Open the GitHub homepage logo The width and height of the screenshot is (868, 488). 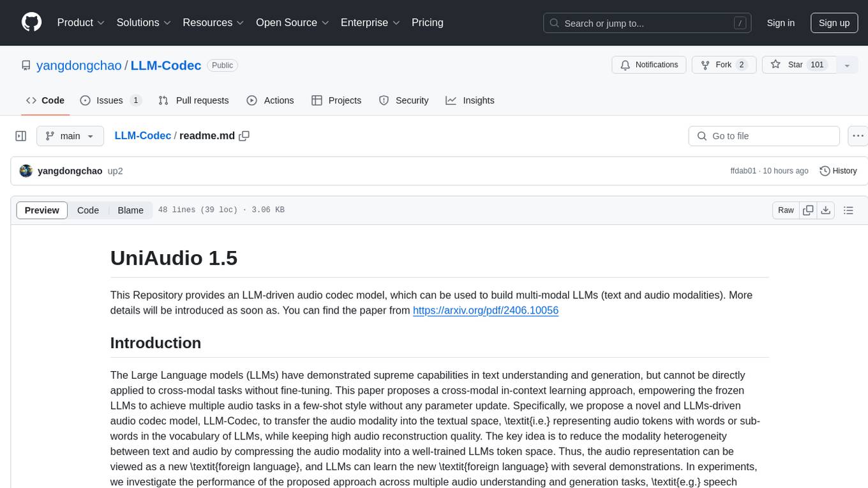(31, 22)
